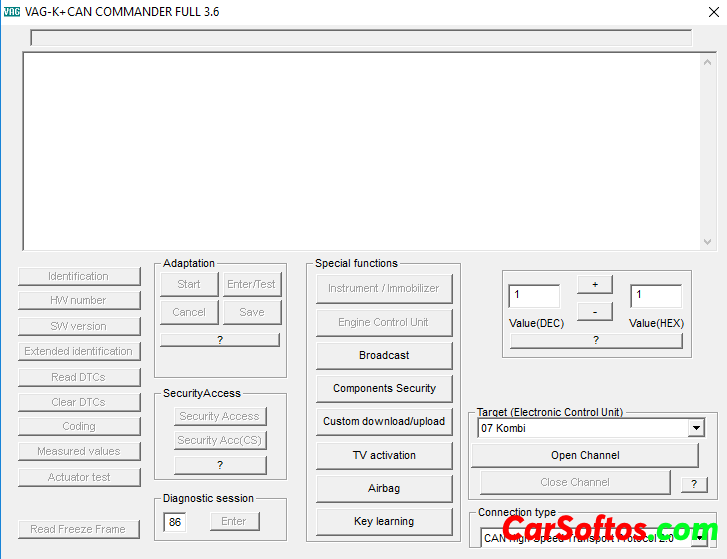
Task: Click the Open Channel button
Action: 585,455
